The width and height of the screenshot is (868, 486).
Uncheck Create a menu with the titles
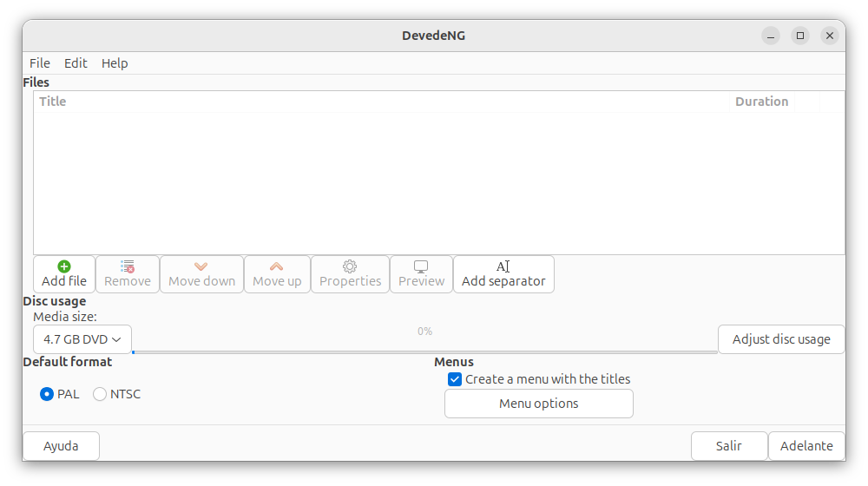455,379
